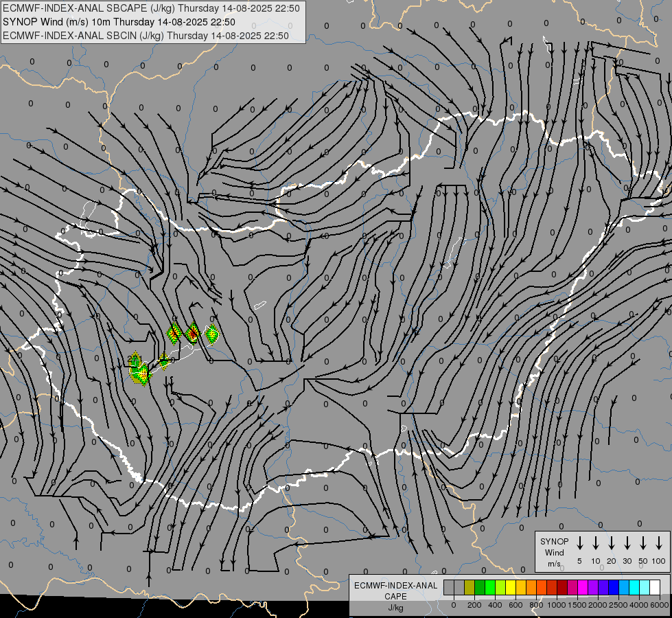Image resolution: width=672 pixels, height=618 pixels.
Task: Click the '271' CAPE value label on map
Action: [134, 358]
